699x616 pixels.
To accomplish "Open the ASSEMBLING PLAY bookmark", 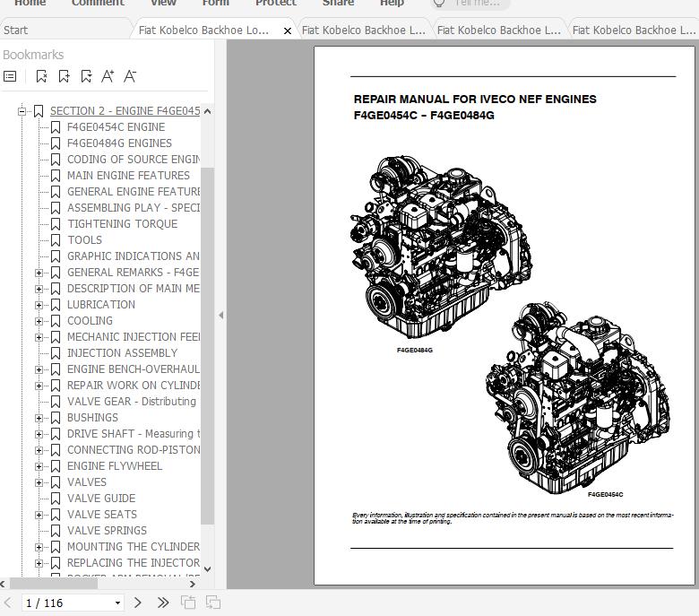I will 134,208.
